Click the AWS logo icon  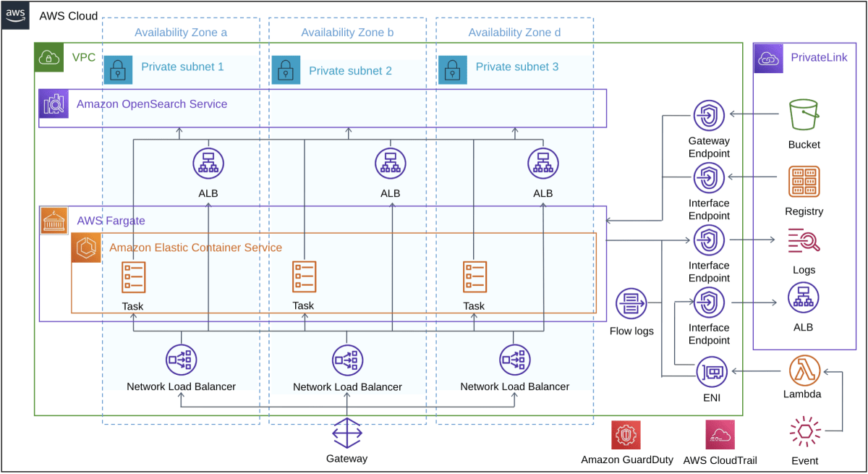[15, 14]
